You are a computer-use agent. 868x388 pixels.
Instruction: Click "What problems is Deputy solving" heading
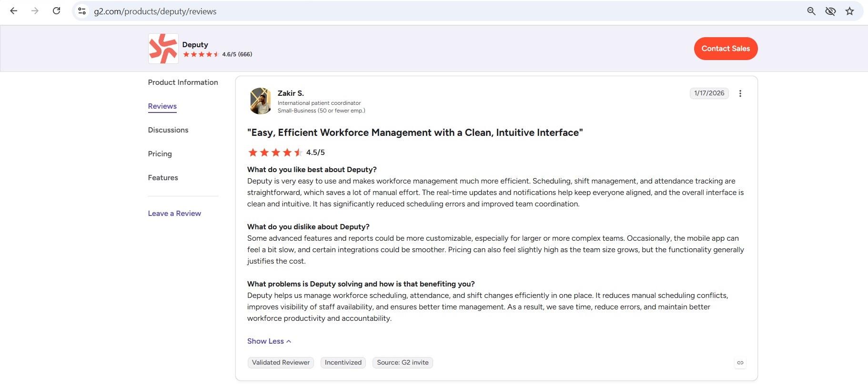[361, 284]
